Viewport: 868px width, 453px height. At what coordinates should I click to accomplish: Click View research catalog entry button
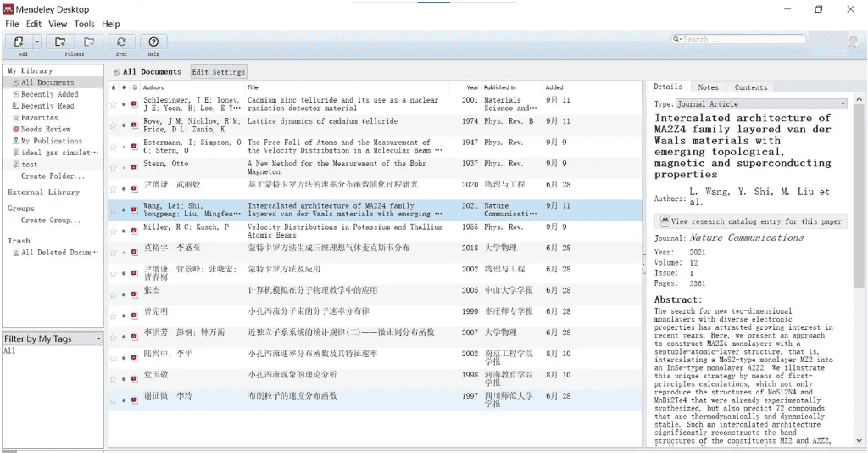tap(751, 221)
